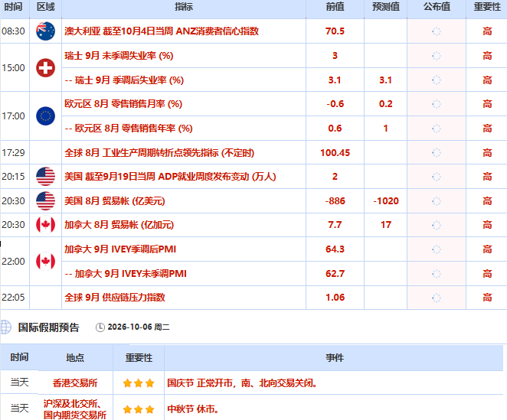Click the event 中秋节 休市
507x420 pixels.
193,409
